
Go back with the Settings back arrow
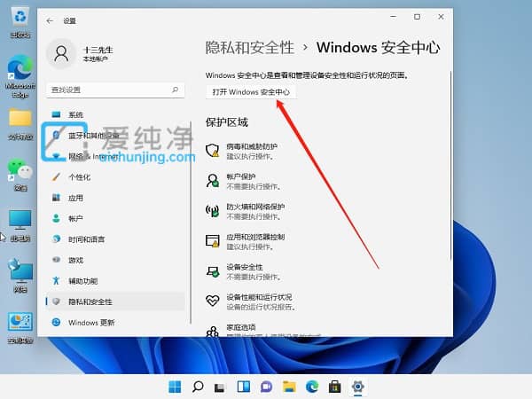click(50, 20)
